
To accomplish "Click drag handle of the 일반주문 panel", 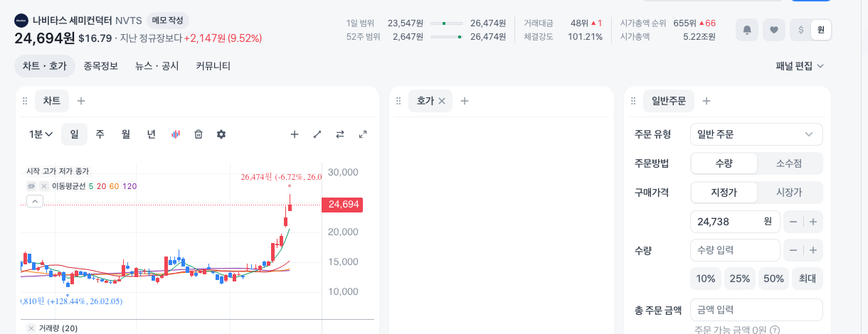I will (633, 101).
